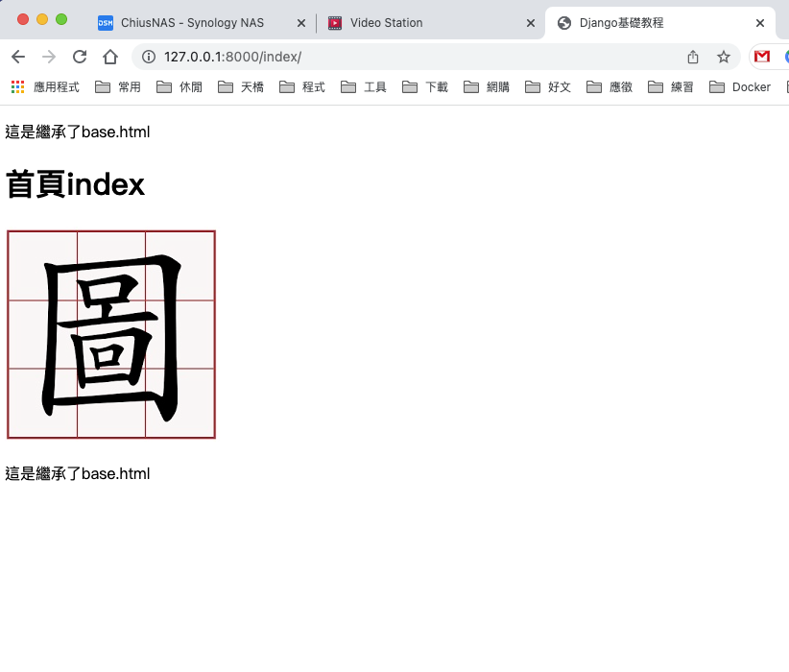Click the share page icon in address bar
The width and height of the screenshot is (789, 672).
coord(693,57)
